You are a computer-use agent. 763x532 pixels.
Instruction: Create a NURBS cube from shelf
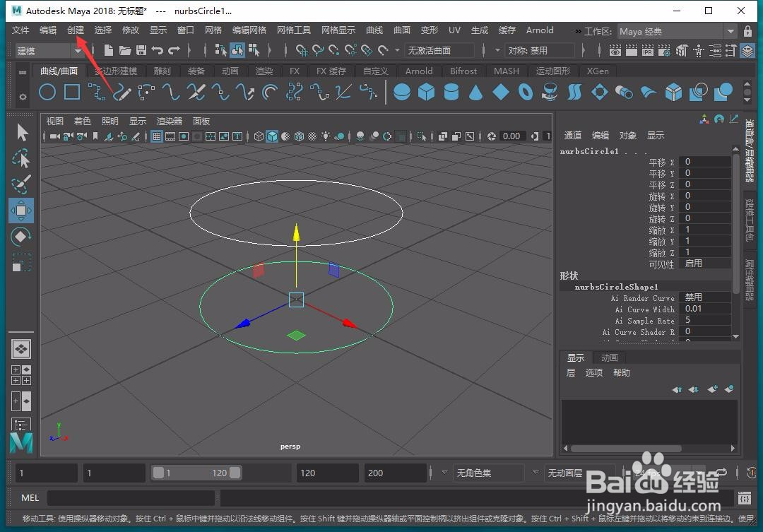point(426,92)
